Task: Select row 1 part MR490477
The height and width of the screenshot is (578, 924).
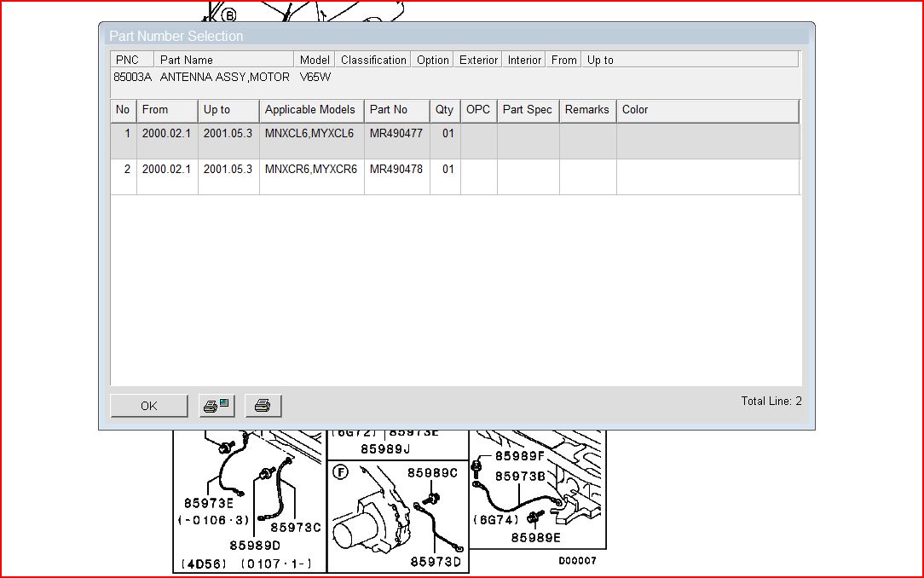Action: pos(396,135)
